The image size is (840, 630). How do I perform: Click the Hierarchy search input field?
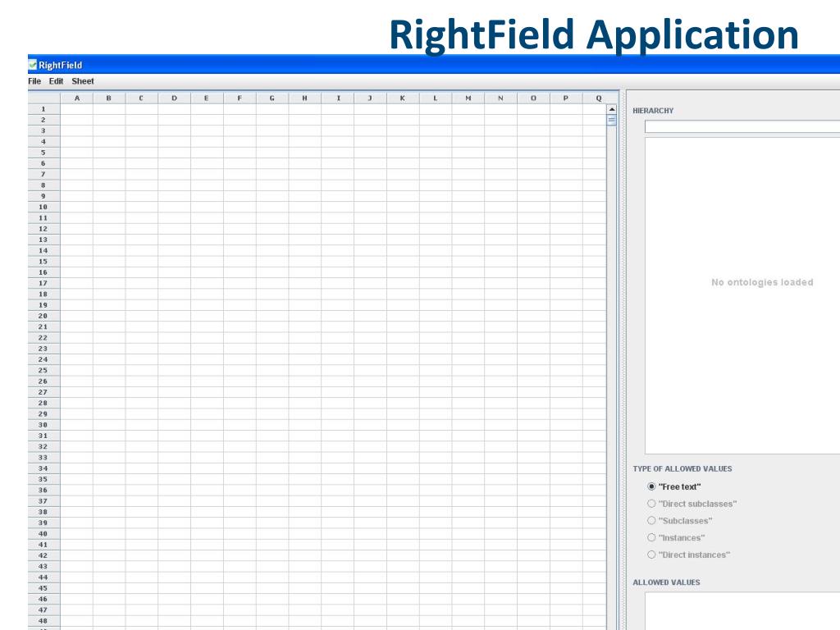(742, 126)
